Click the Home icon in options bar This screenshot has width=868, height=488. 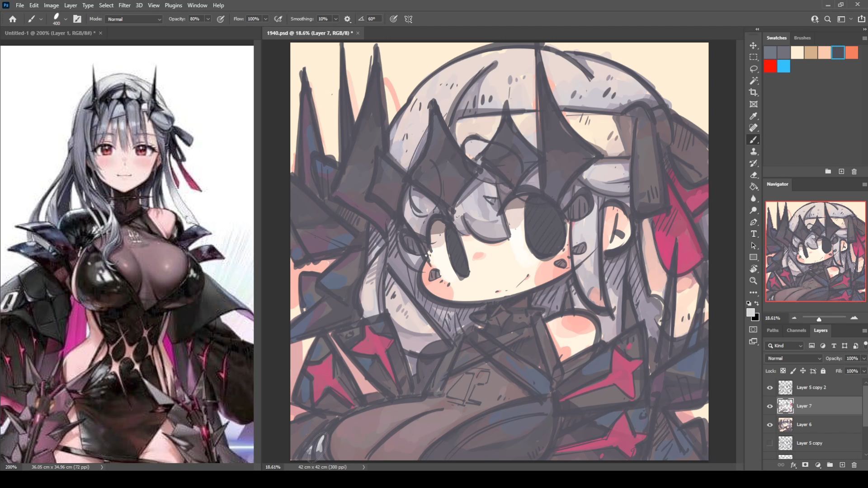point(13,19)
